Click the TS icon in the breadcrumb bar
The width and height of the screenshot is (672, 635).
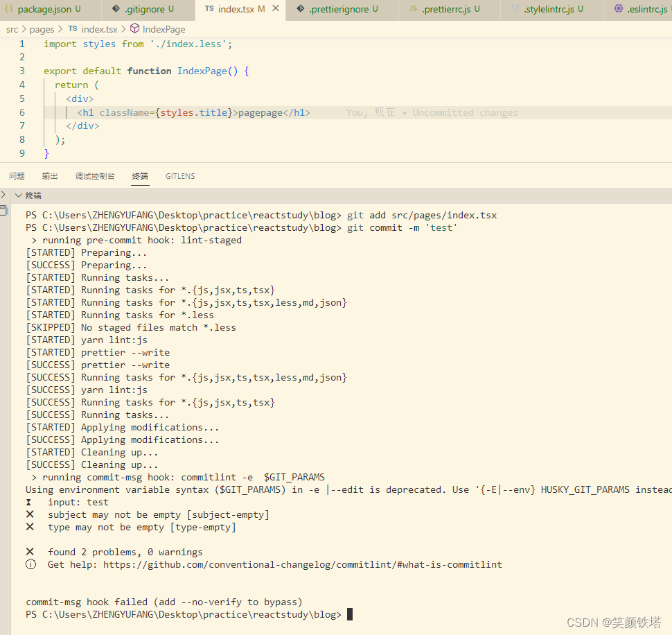(x=72, y=29)
